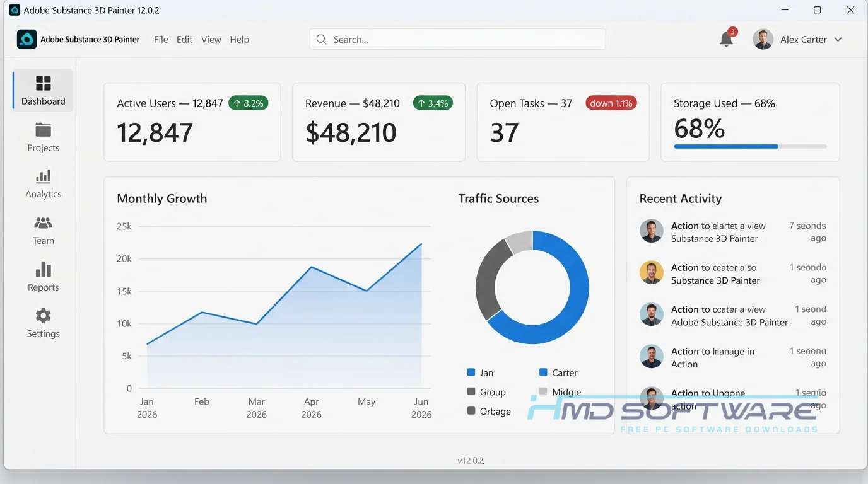Click the avatar for the 'lnanage in' activity

click(x=652, y=357)
